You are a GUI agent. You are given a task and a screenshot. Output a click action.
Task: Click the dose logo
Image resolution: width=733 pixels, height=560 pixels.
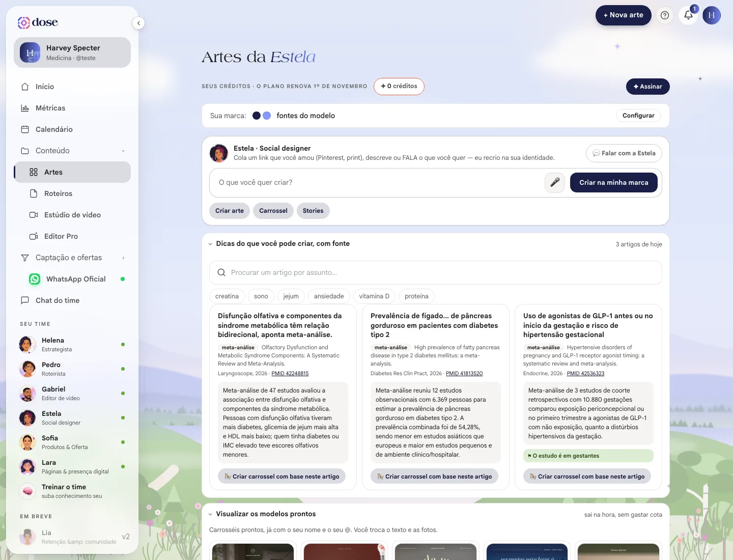[38, 22]
